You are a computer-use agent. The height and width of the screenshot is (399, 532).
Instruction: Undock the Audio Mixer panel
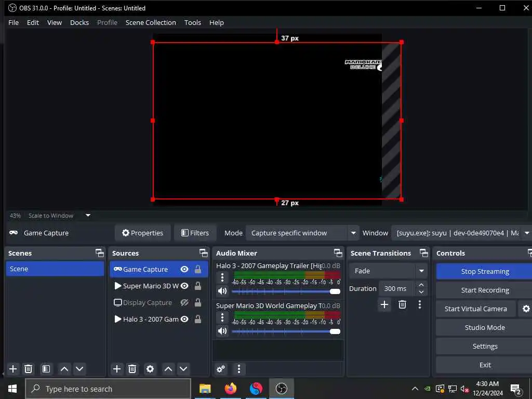(338, 253)
